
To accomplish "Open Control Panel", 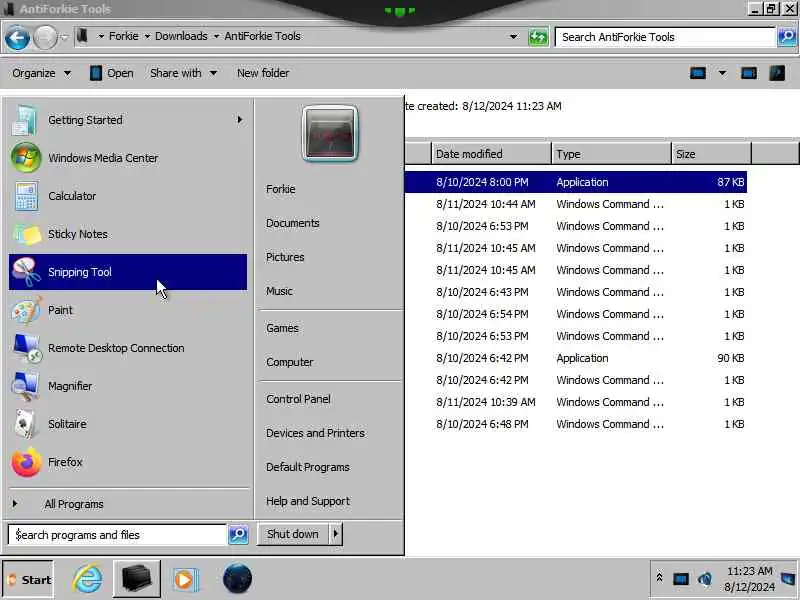I will pos(298,399).
